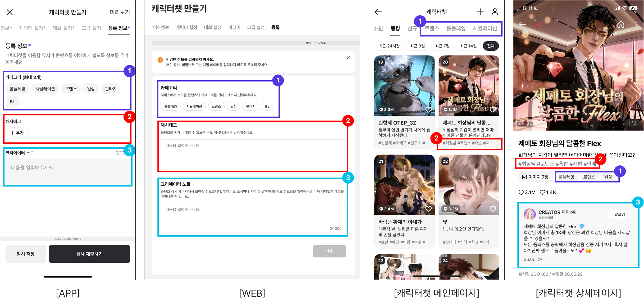Viewport: 644px width, 299px height.
Task: Dismiss the sensitive information warning in WEB
Action: coord(348,58)
